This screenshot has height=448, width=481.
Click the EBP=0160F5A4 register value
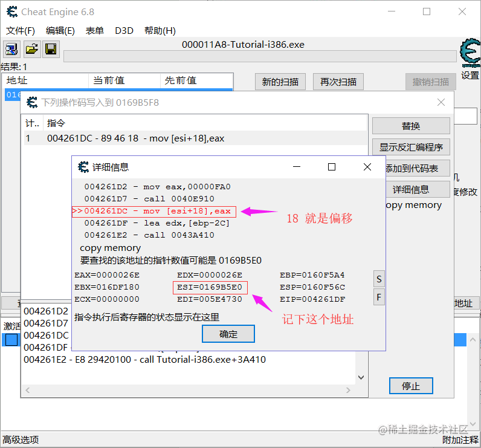click(x=312, y=275)
